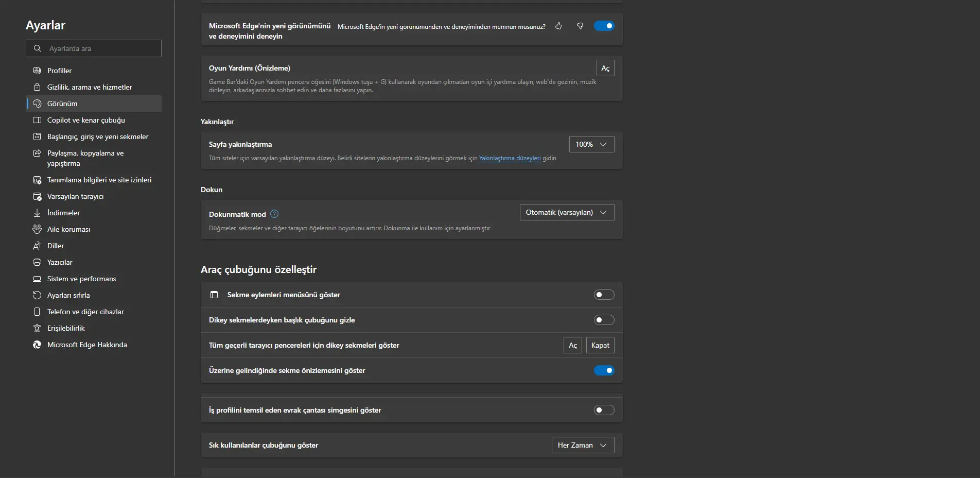
Task: Click the thumbs up feedback icon
Action: (558, 26)
